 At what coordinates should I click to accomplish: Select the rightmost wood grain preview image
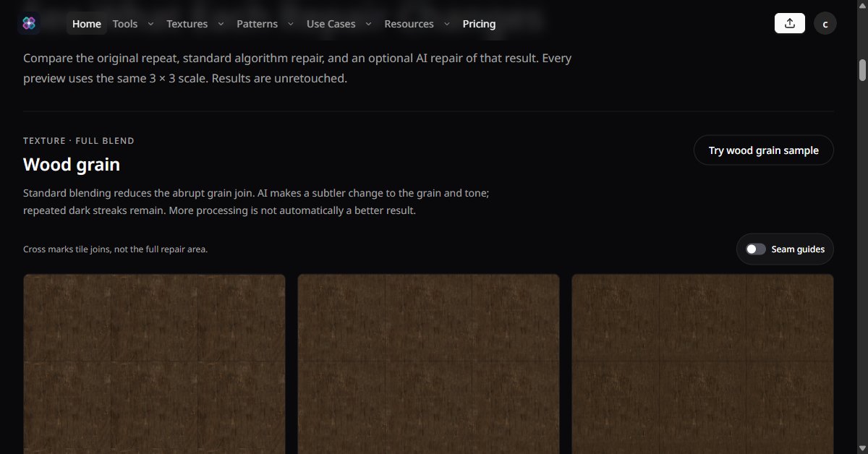[702, 364]
